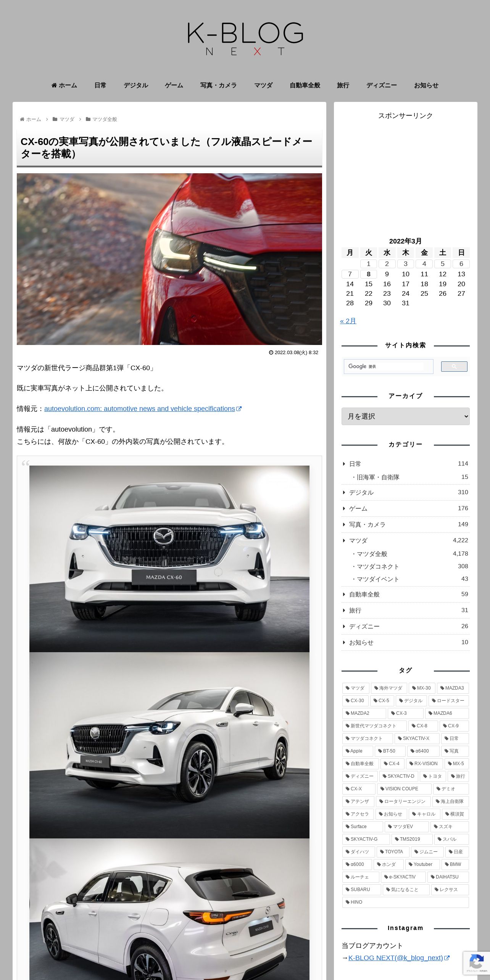Select calendar day 1

click(x=368, y=264)
